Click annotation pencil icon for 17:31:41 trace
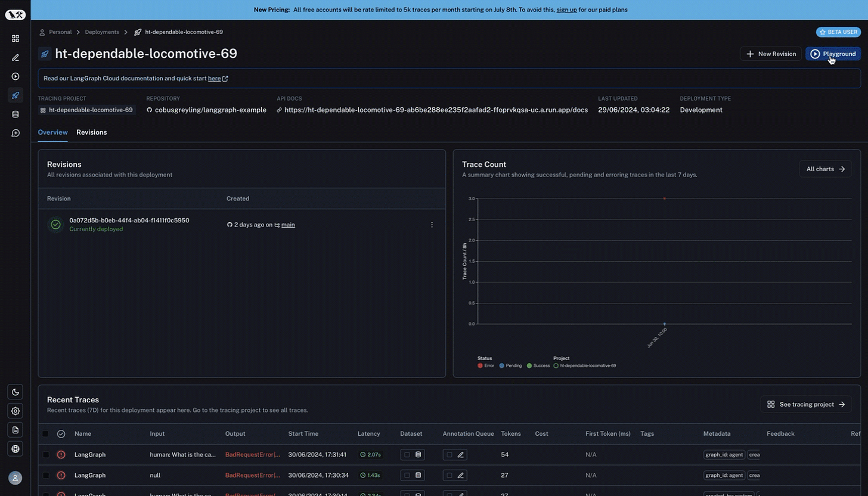The height and width of the screenshot is (496, 868). pyautogui.click(x=460, y=455)
